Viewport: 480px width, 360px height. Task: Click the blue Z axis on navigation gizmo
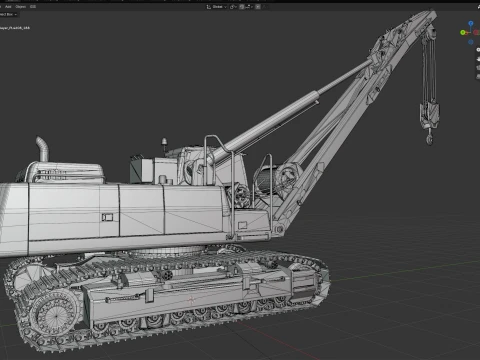point(471,23)
